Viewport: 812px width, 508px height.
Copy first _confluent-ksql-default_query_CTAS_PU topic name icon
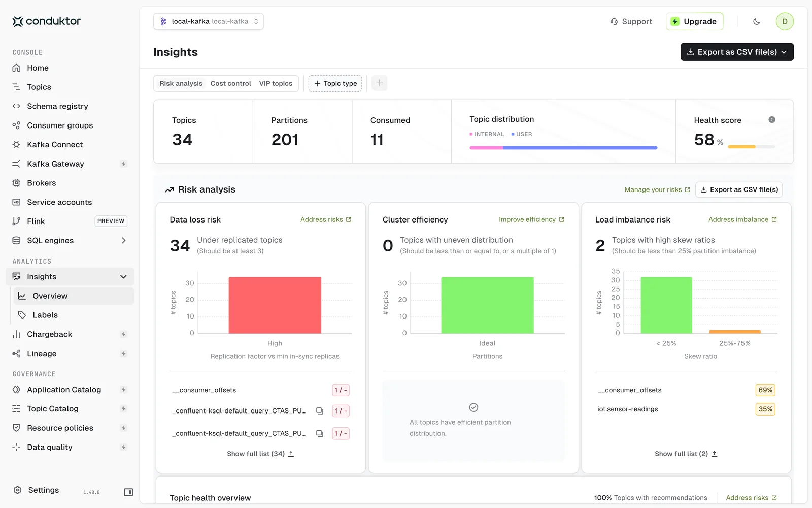pyautogui.click(x=320, y=411)
